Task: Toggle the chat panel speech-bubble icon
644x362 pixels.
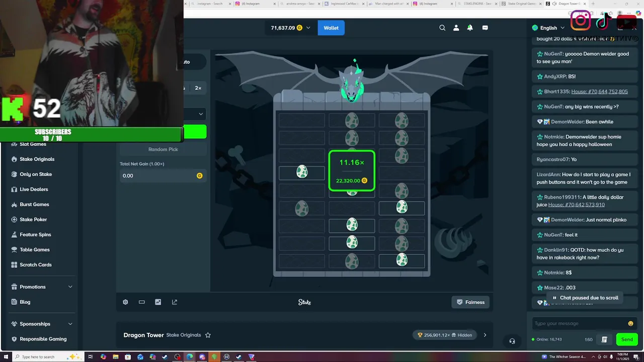Action: [x=485, y=28]
